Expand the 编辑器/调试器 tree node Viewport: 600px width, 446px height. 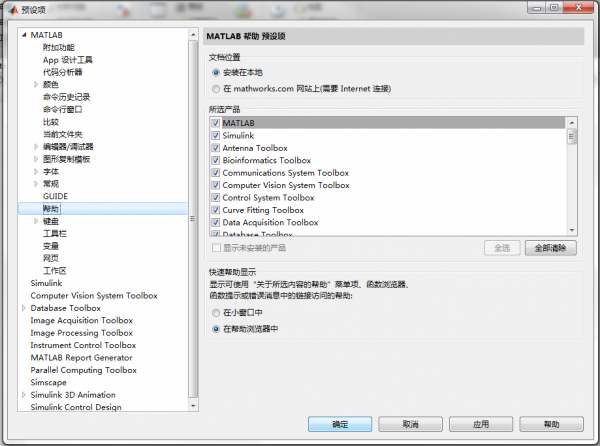pos(36,146)
